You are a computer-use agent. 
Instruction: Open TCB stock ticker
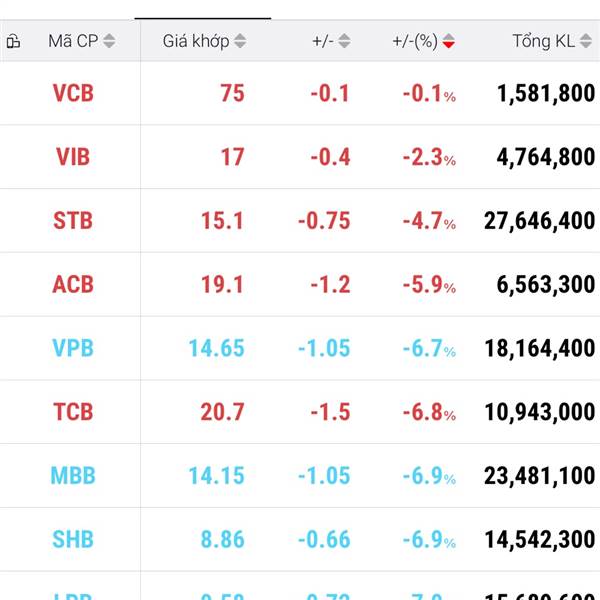(x=73, y=412)
